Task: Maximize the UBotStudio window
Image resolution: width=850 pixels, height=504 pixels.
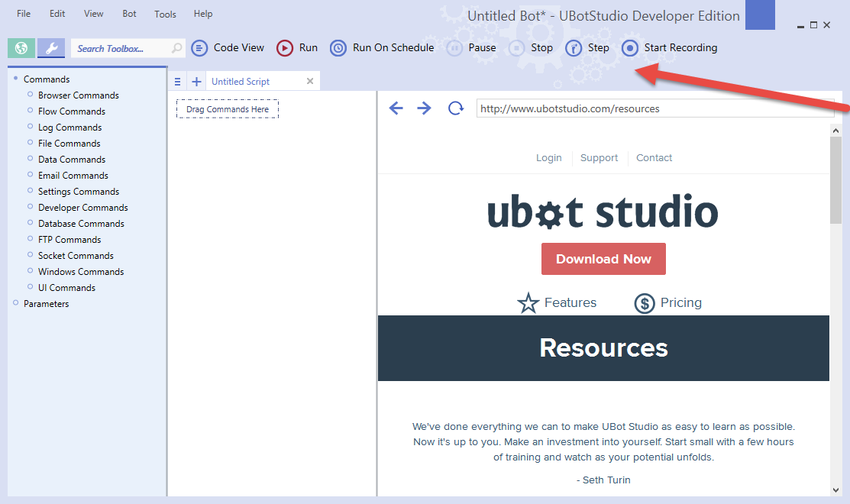Action: (813, 25)
